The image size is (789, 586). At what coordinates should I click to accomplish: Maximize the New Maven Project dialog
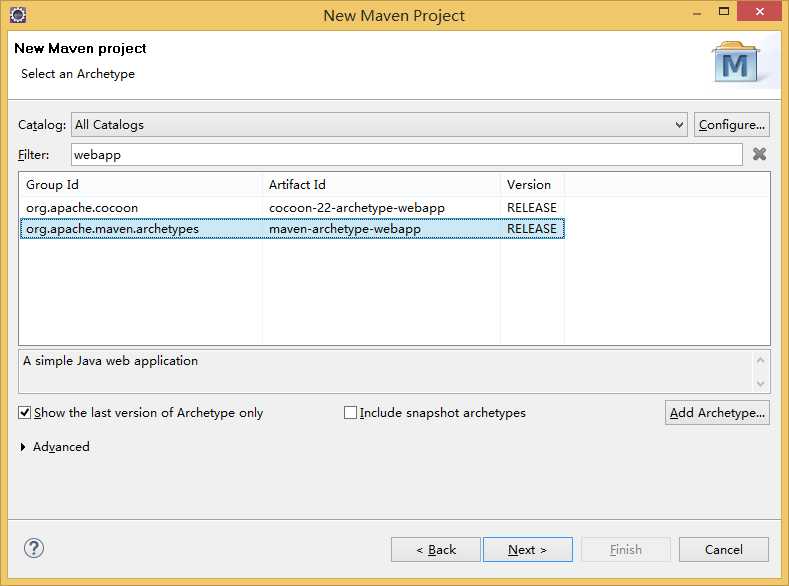click(x=724, y=11)
